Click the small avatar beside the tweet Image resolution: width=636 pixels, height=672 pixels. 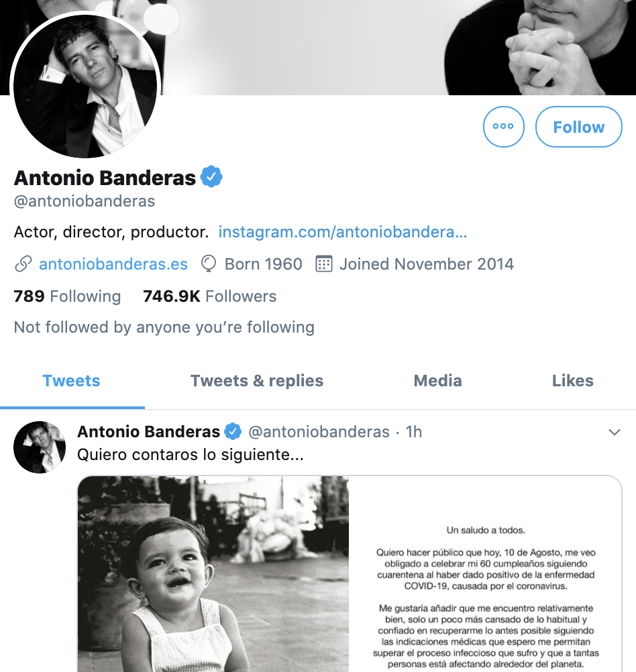click(40, 447)
